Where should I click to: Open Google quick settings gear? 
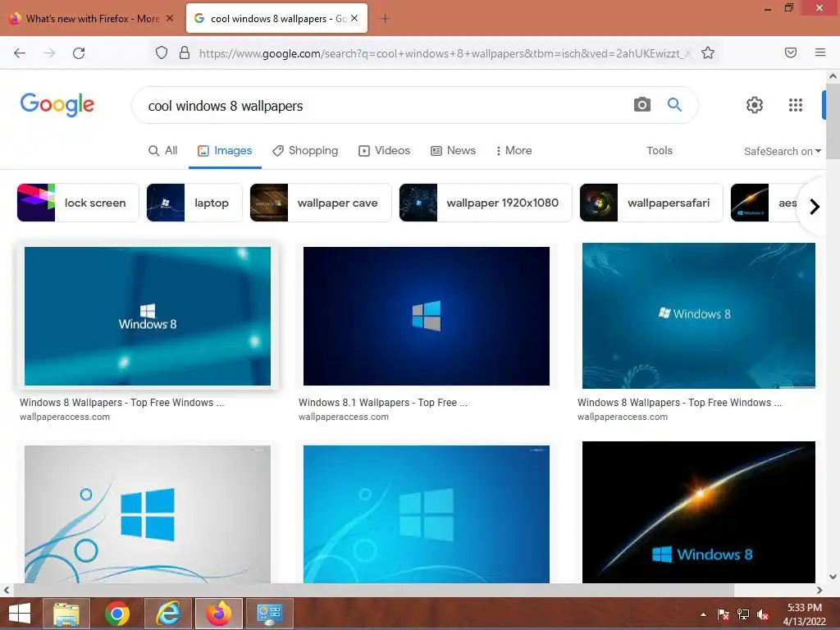click(x=755, y=105)
